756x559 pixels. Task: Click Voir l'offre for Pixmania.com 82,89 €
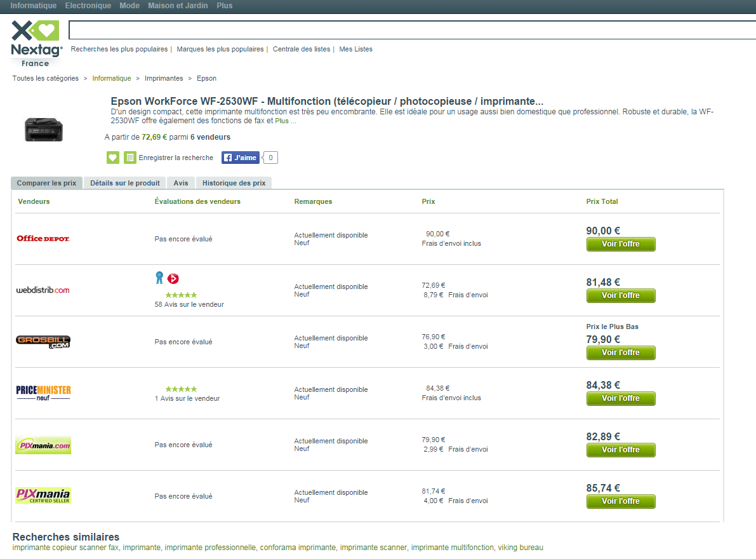click(x=621, y=450)
